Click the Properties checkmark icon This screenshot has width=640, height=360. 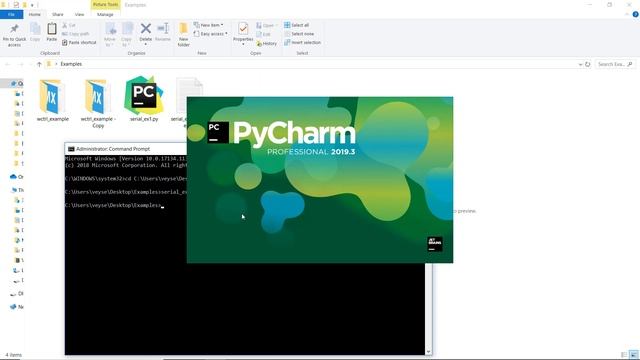coord(243,29)
